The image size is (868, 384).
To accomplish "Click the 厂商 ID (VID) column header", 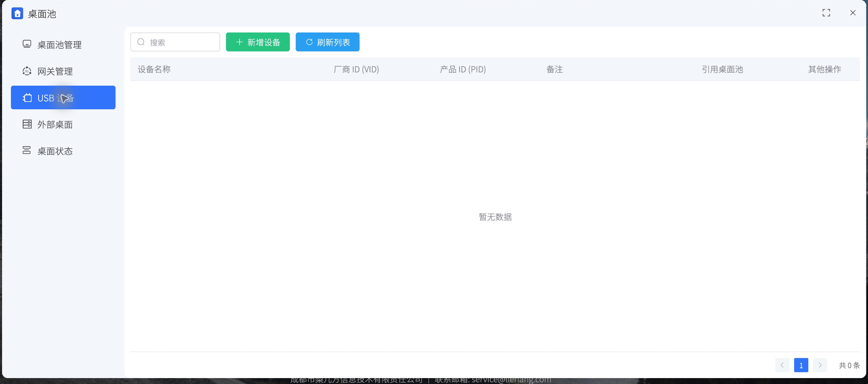I will (x=356, y=69).
